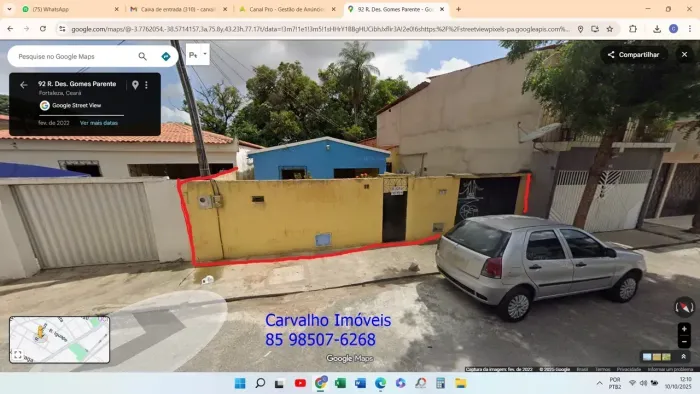
Task: Click the Ver mais datas link
Action: point(99,123)
